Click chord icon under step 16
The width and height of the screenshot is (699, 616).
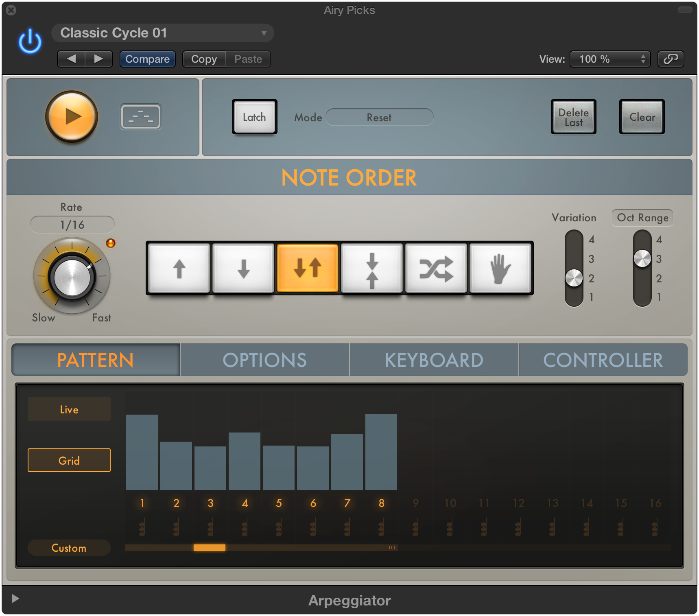655,527
